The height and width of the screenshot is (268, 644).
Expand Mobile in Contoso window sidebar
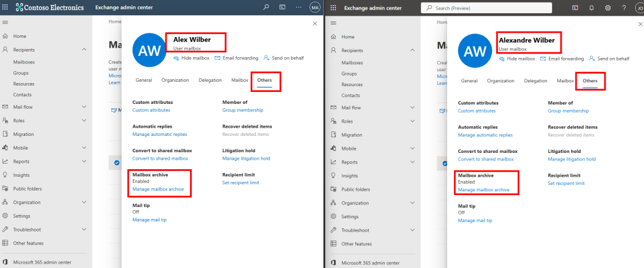[x=84, y=148]
